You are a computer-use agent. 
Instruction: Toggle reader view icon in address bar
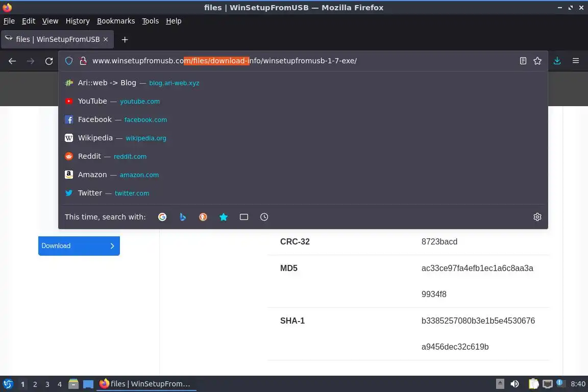click(x=523, y=61)
